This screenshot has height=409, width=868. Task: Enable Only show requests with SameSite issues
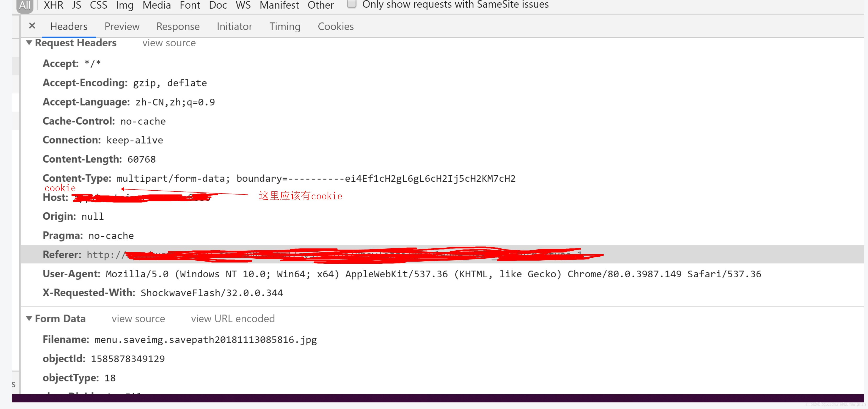tap(352, 3)
